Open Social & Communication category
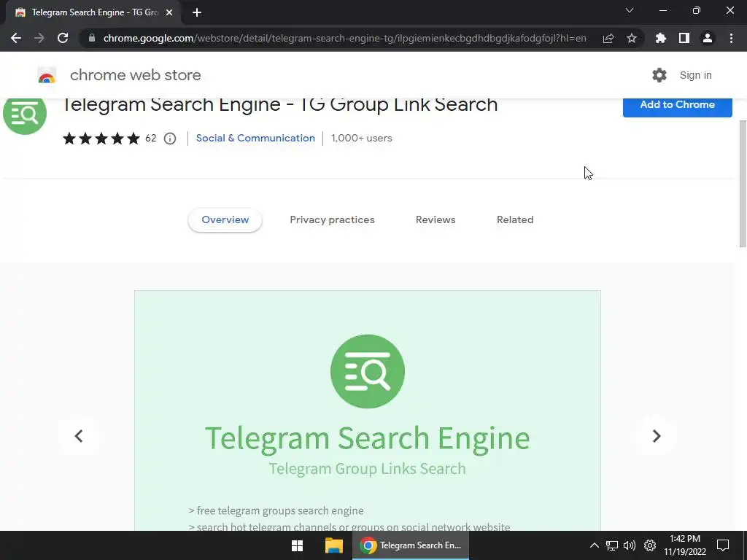The image size is (747, 560). pyautogui.click(x=255, y=138)
